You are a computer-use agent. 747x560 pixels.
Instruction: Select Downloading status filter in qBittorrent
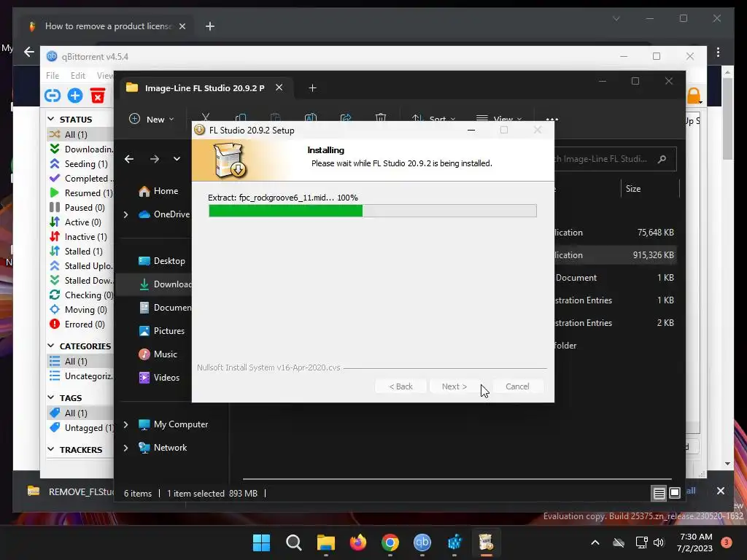[x=81, y=149]
